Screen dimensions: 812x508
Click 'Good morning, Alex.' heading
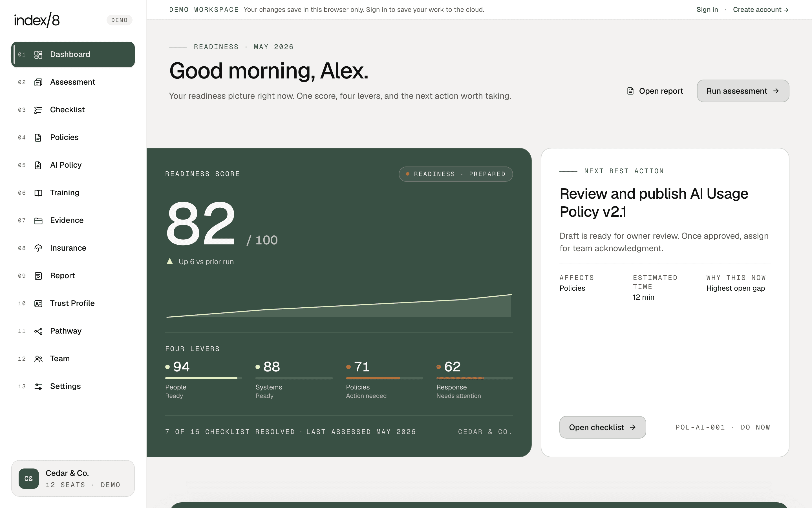click(x=269, y=71)
